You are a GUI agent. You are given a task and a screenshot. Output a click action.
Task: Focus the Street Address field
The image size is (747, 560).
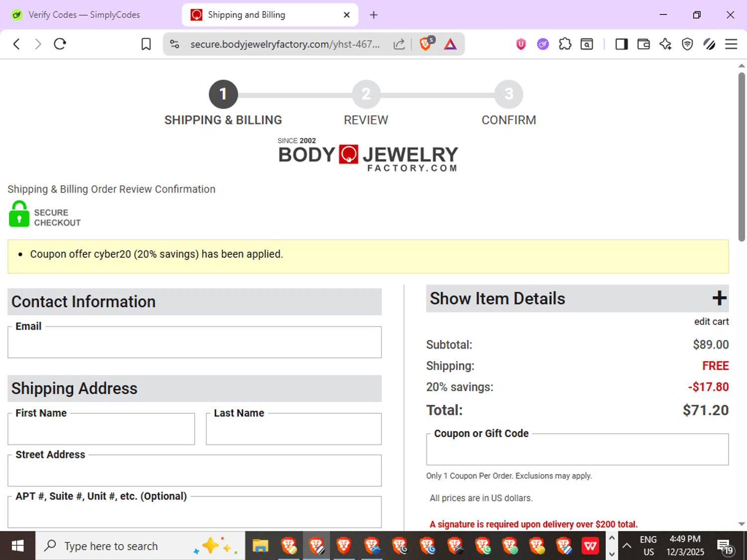pos(195,471)
